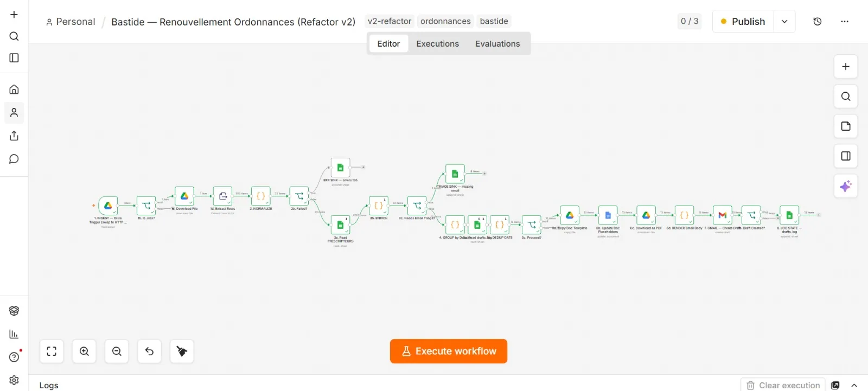Select the 'Proceed?' If node
Image resolution: width=868 pixels, height=391 pixels.
[532, 225]
